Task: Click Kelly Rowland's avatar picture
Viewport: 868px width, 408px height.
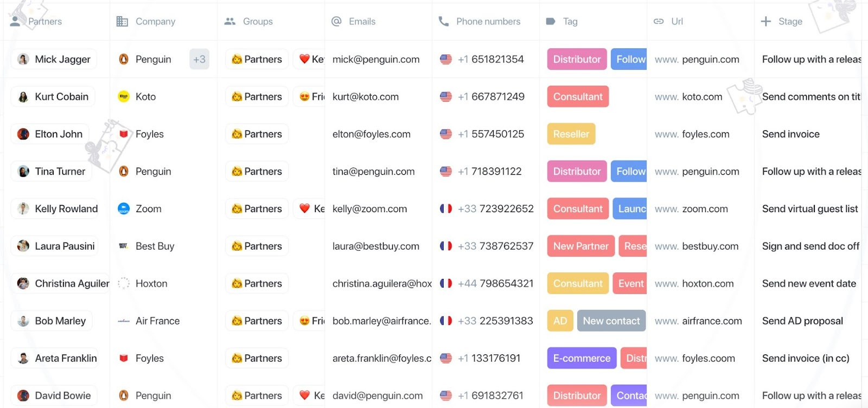Action: coord(23,209)
